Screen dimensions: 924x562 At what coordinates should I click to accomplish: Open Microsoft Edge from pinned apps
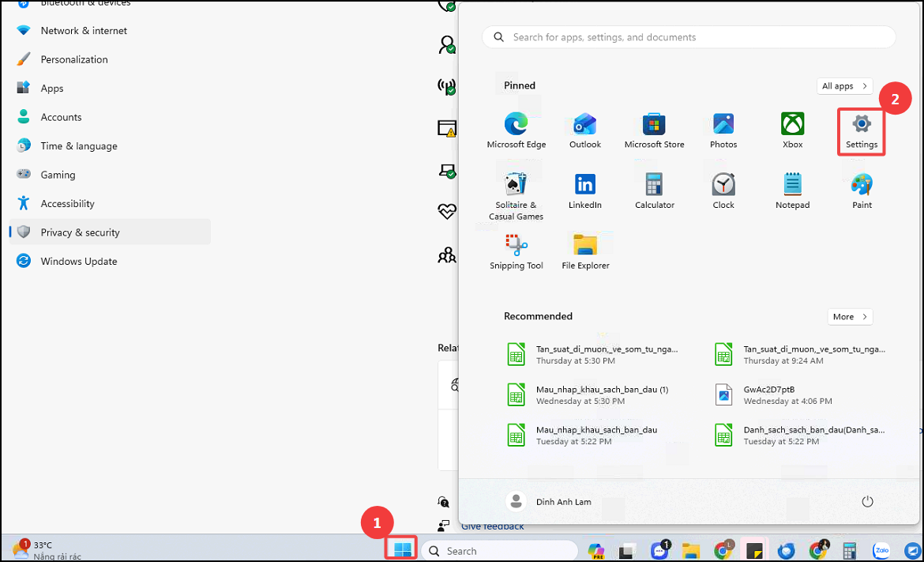(516, 131)
